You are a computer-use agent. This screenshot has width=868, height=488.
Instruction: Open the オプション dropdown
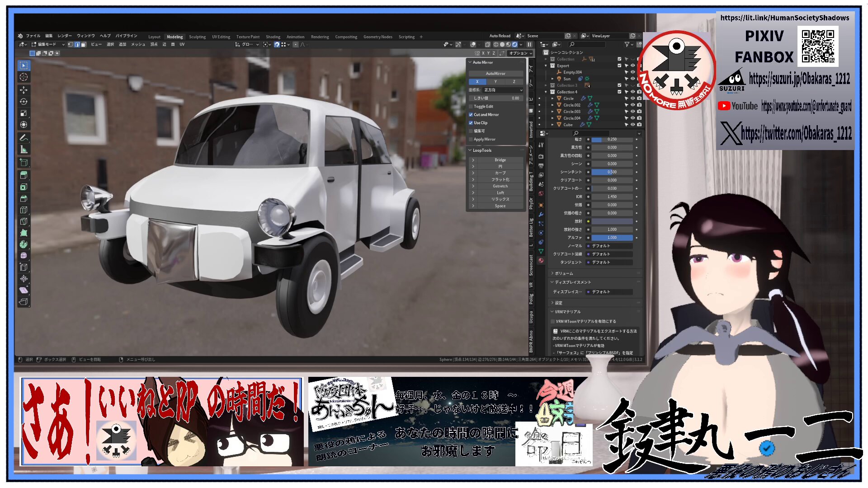tap(520, 53)
